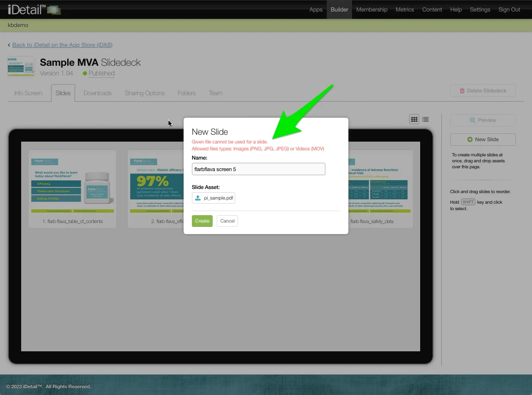Viewport: 532px width, 395px height.
Task: Click the kbdemo account label
Action: (18, 25)
